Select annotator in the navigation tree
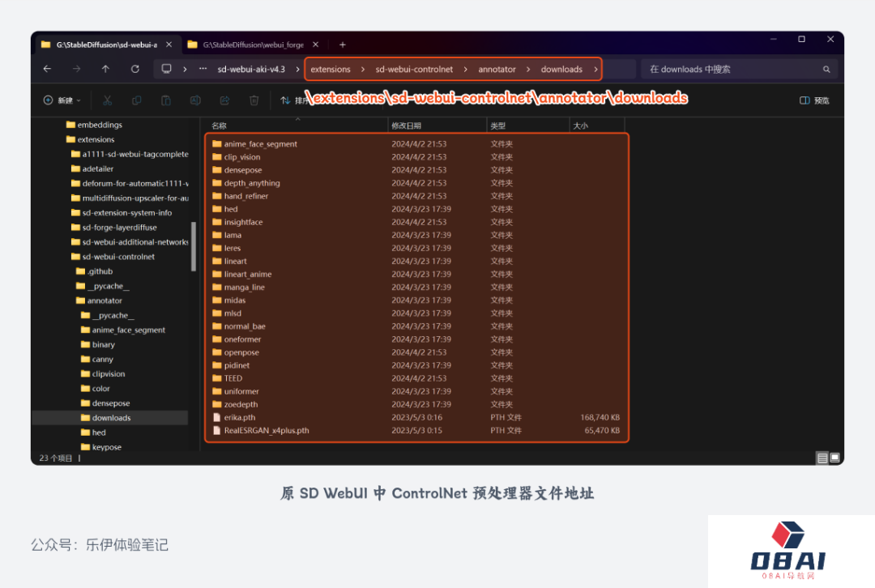The image size is (875, 588). pyautogui.click(x=99, y=300)
